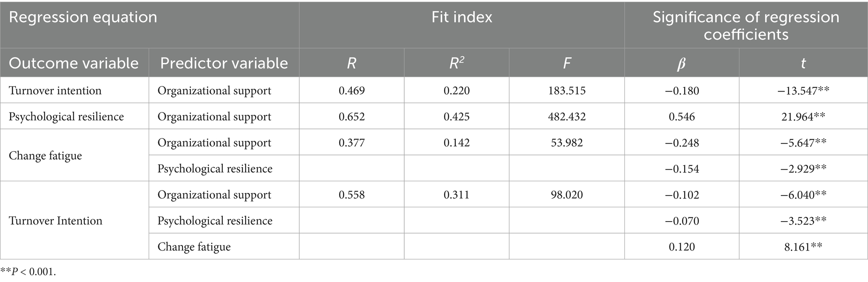Screen dimensions: 868x282
Task: Click "Significance of regression coefficients" header
Action: click(746, 25)
